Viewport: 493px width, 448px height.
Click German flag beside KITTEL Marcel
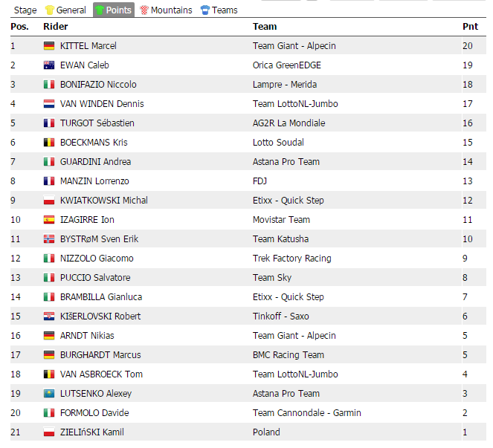pos(49,46)
